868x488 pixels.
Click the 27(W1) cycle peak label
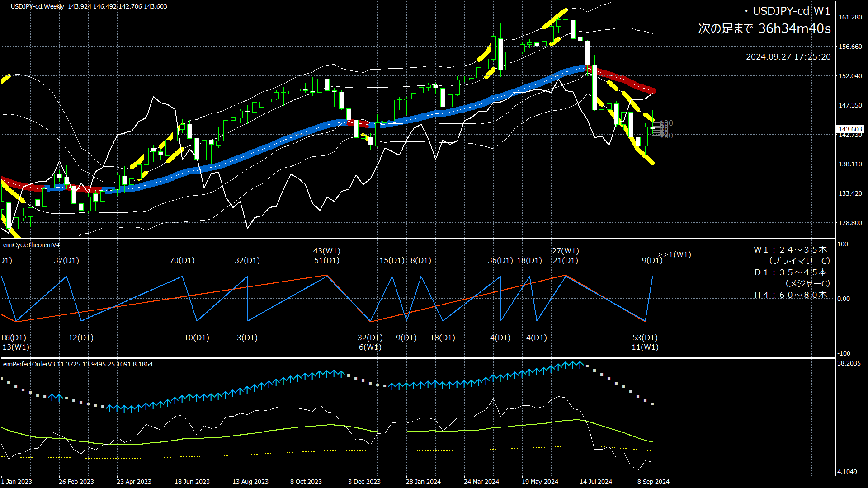click(565, 251)
